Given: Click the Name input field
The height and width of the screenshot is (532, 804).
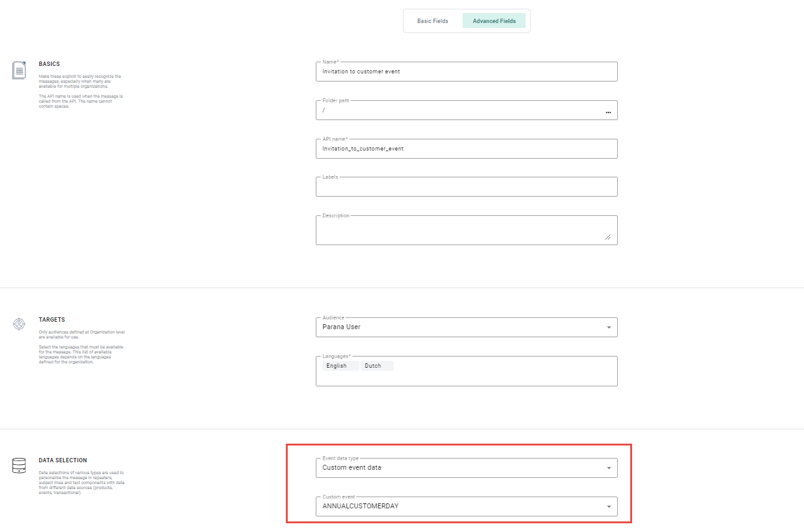Looking at the screenshot, I should 466,72.
